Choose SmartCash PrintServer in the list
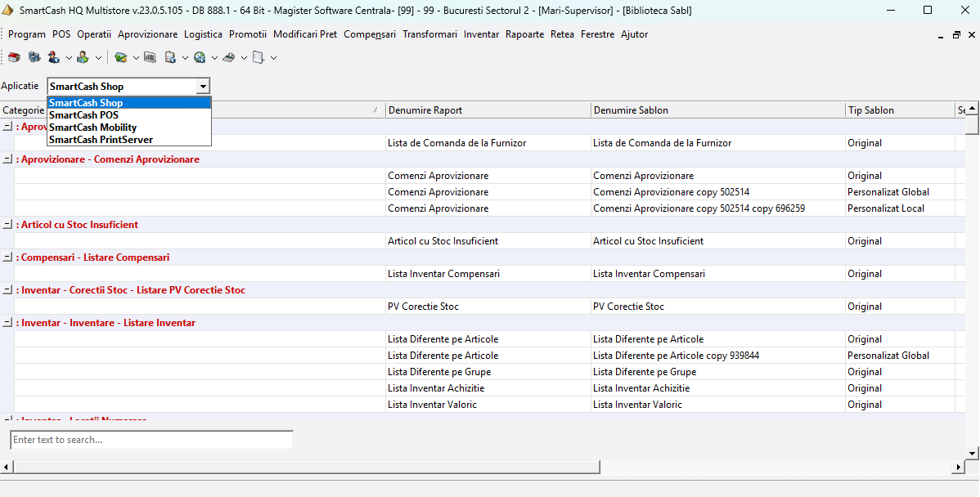This screenshot has height=497, width=980. coord(129,140)
